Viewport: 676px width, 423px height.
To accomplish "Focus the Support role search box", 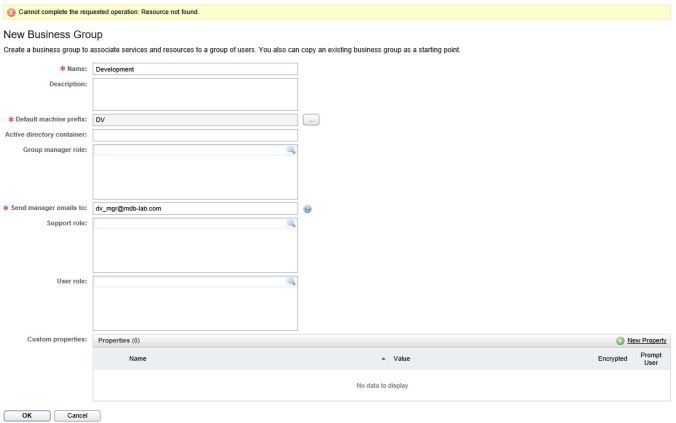I will point(188,223).
